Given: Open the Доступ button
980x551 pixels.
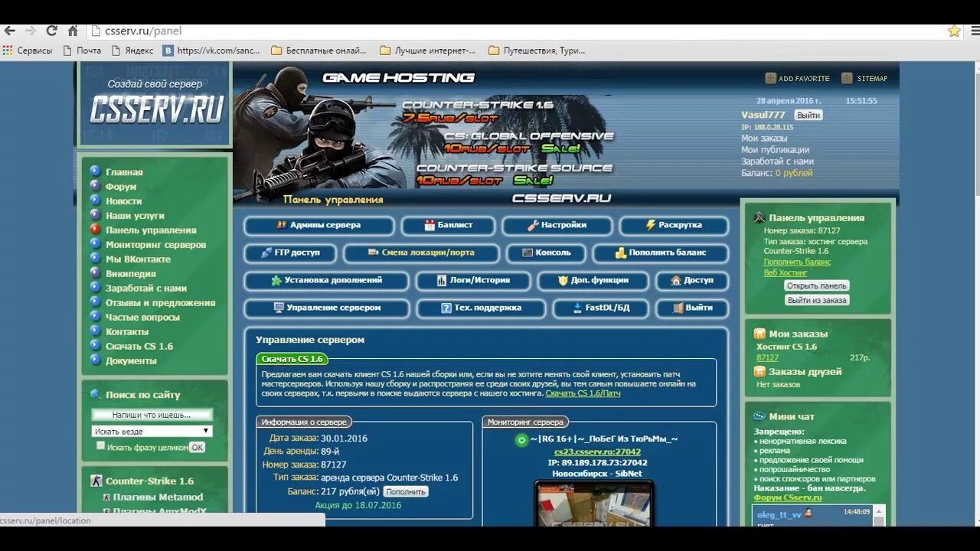Looking at the screenshot, I should (x=692, y=281).
